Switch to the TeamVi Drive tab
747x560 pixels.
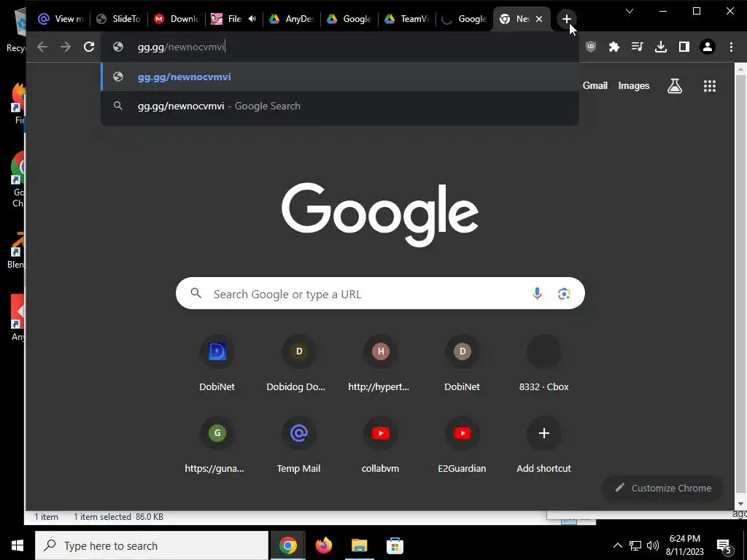coord(407,19)
